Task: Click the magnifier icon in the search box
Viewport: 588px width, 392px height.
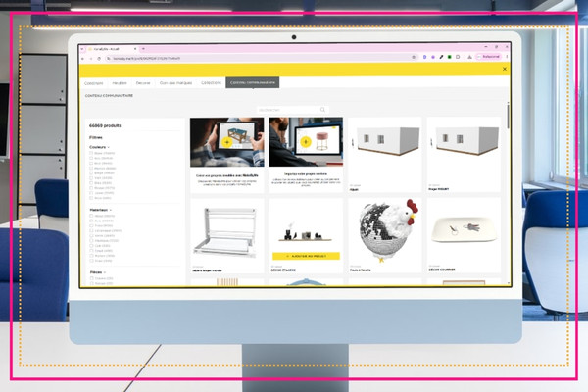Action: 322,110
